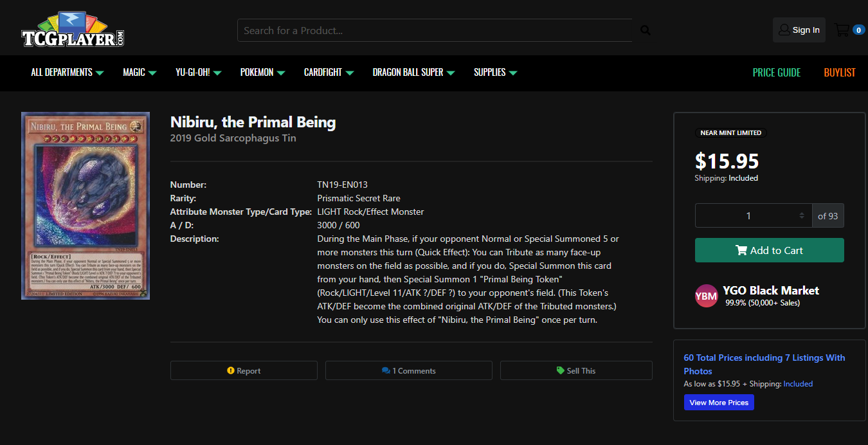Image resolution: width=868 pixels, height=445 pixels.
Task: Click the Shipping: Included text under price
Action: click(727, 178)
